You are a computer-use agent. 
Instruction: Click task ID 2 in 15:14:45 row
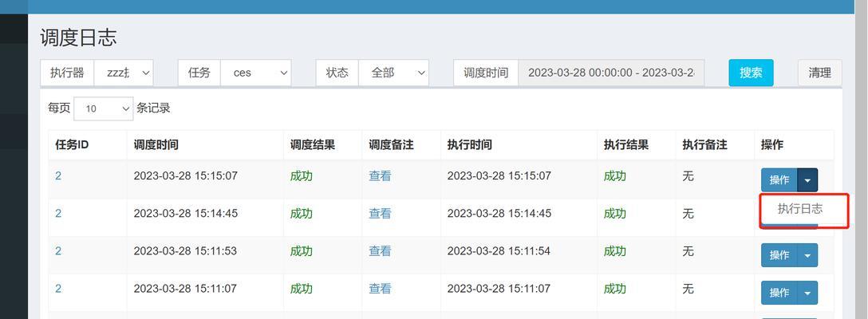[58, 213]
